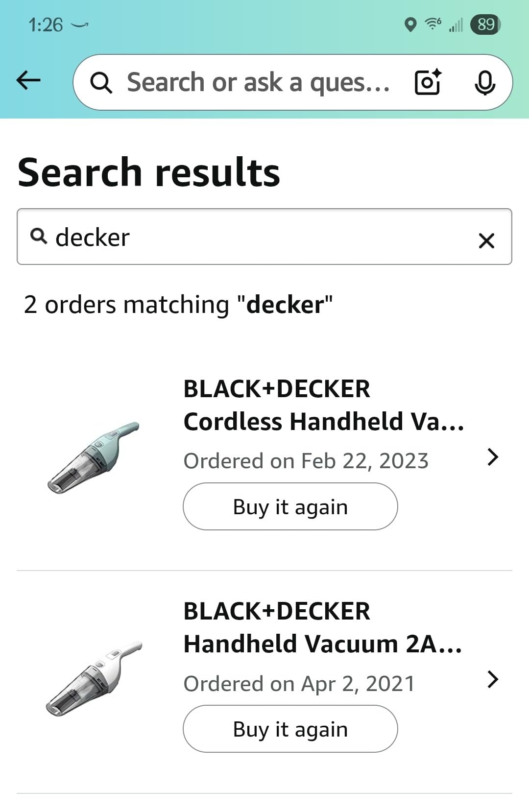Expand details for the Cordless Handheld vacuum order
This screenshot has width=529, height=812.
coord(493,456)
